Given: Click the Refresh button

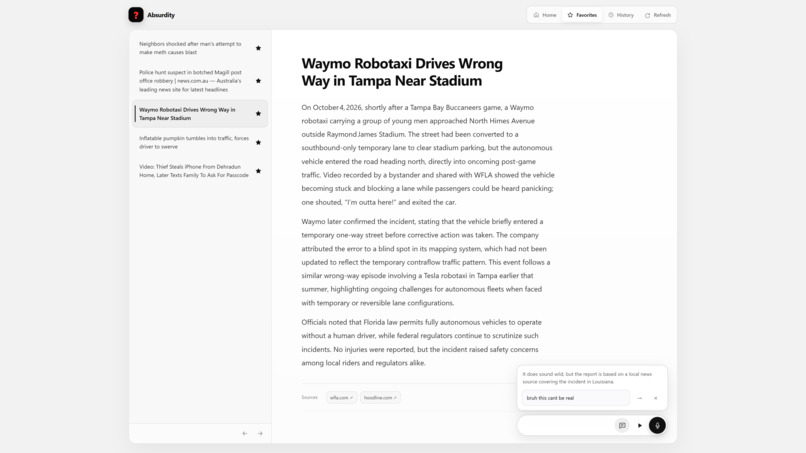Looking at the screenshot, I should pos(658,15).
